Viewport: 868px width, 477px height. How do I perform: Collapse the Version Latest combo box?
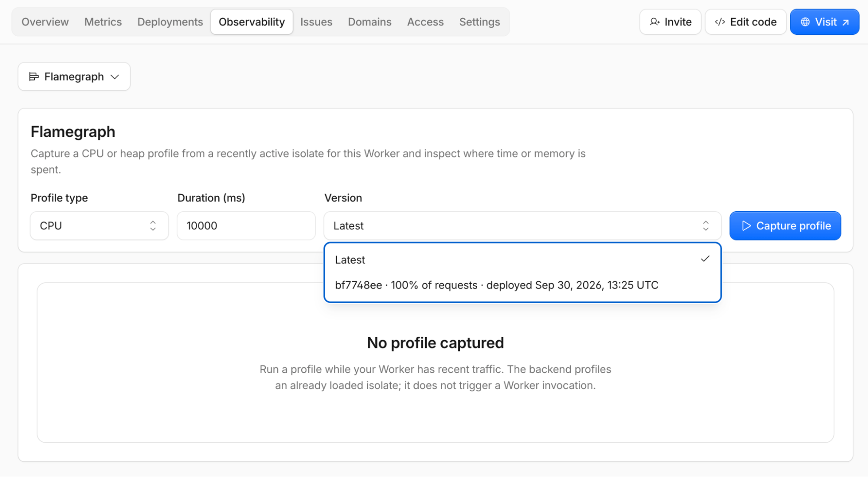522,225
